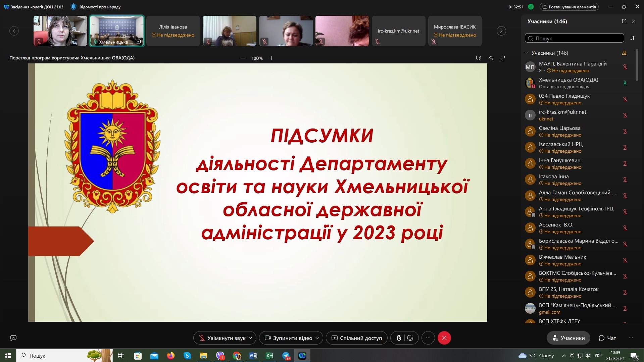The image size is (644, 362).
Task: Open the emoji reactions icon
Action: coord(410,338)
